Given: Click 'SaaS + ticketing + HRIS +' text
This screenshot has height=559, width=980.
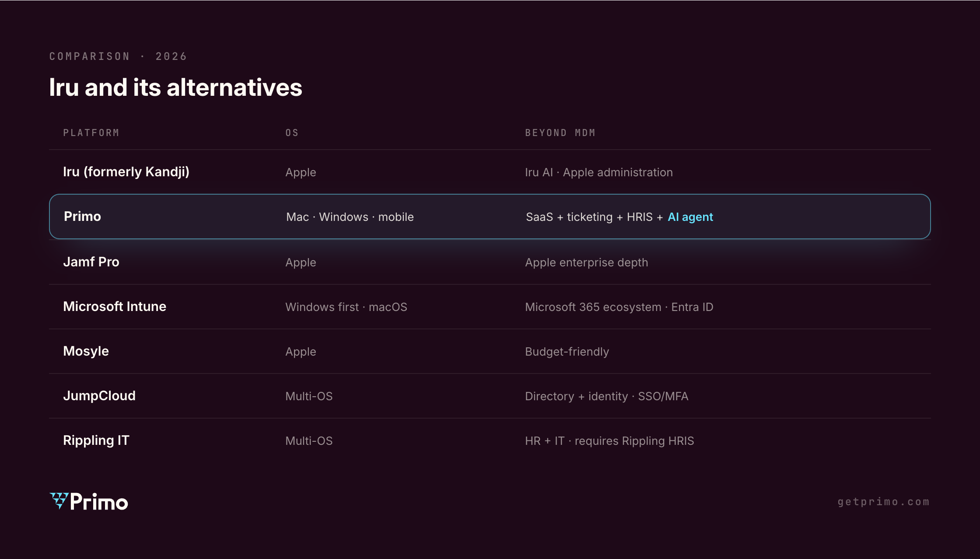Looking at the screenshot, I should pos(595,217).
